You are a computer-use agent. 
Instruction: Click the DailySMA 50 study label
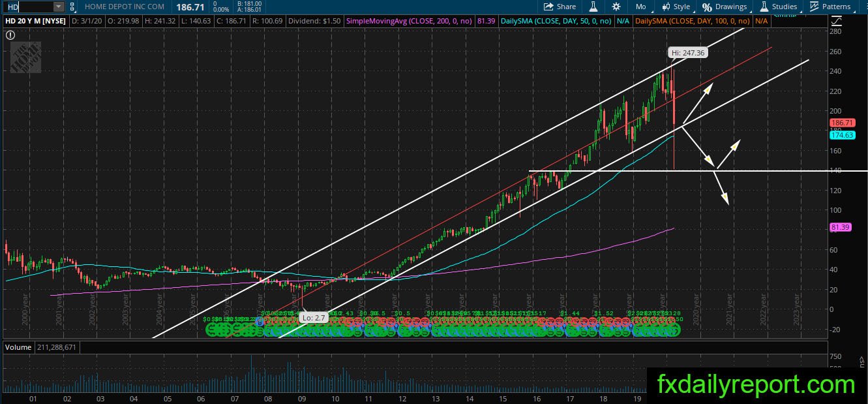(x=557, y=22)
